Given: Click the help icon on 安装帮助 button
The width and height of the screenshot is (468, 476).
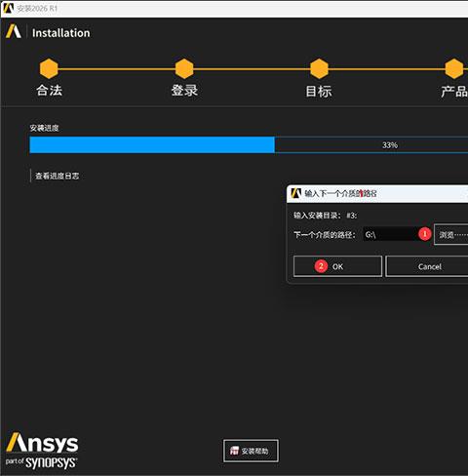Looking at the screenshot, I should [x=234, y=451].
